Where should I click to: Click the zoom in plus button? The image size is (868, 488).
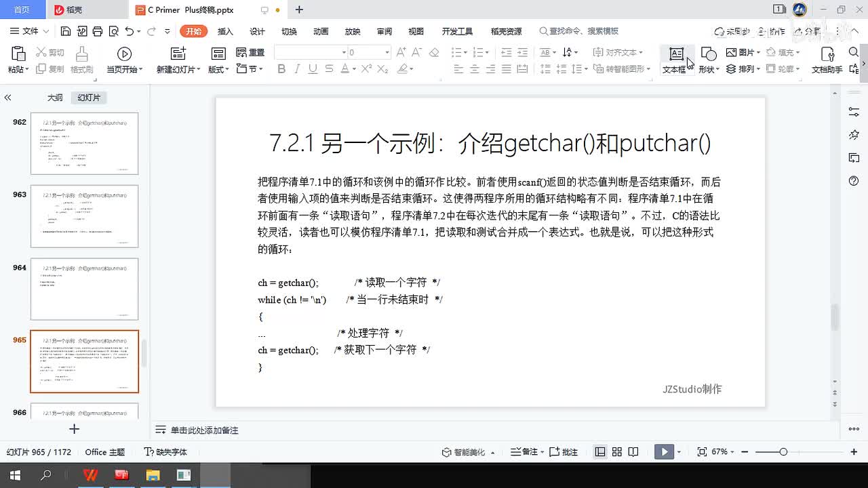pyautogui.click(x=854, y=451)
